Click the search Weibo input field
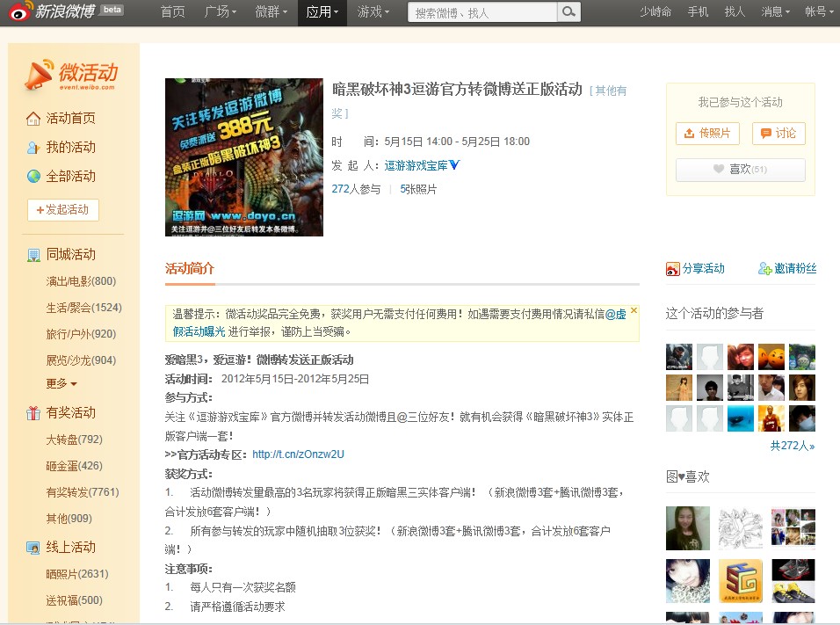Viewport: 840px width, 625px height. click(x=482, y=12)
